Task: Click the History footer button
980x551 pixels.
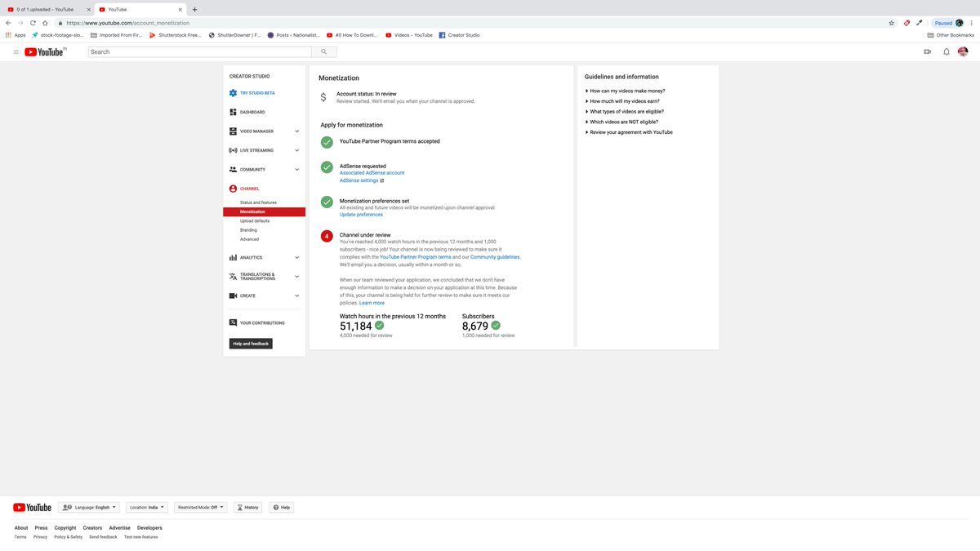Action: tap(248, 507)
